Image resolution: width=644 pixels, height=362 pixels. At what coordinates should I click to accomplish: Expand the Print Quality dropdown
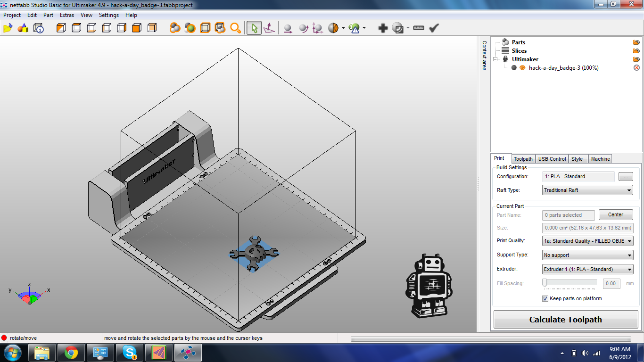point(587,241)
